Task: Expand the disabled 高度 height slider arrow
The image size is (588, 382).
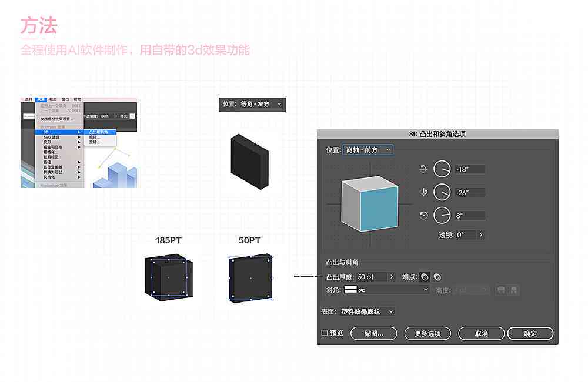Action: (x=485, y=290)
